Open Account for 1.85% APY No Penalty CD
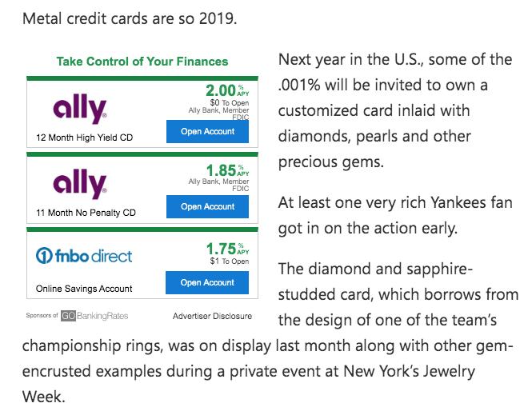The width and height of the screenshot is (532, 419). click(x=207, y=207)
